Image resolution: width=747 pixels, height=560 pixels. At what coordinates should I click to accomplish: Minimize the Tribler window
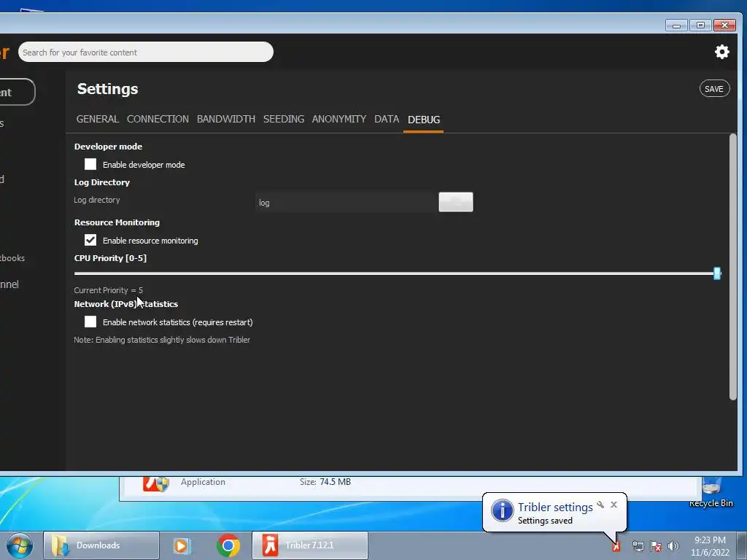[676, 26]
